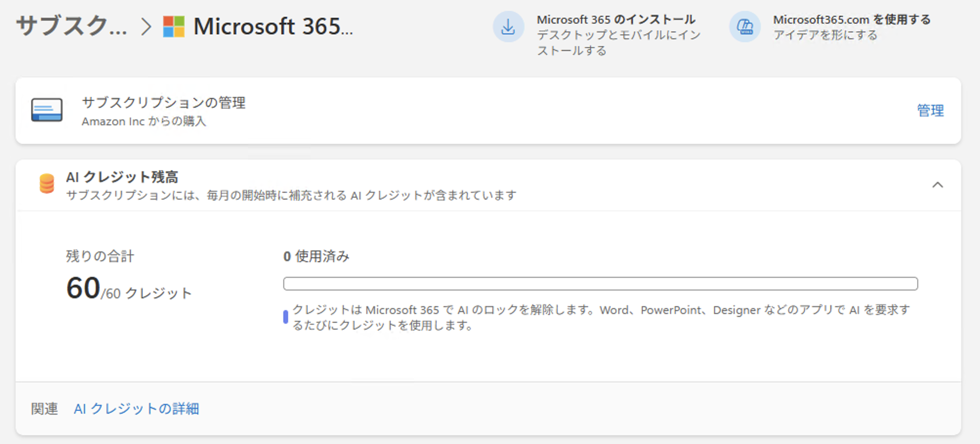Click the orange AI credit coins icon
Image resolution: width=980 pixels, height=444 pixels.
(47, 184)
